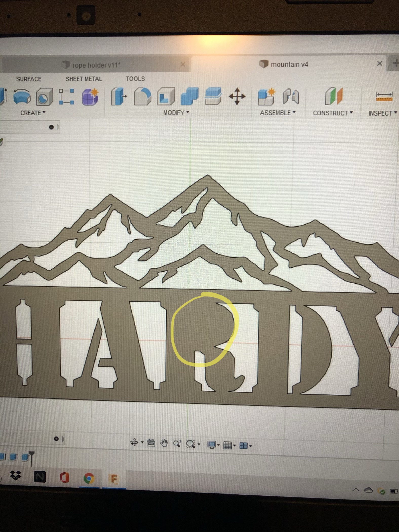The image size is (399, 532).
Task: Activate the Orbit navigation tool
Action: 134,443
